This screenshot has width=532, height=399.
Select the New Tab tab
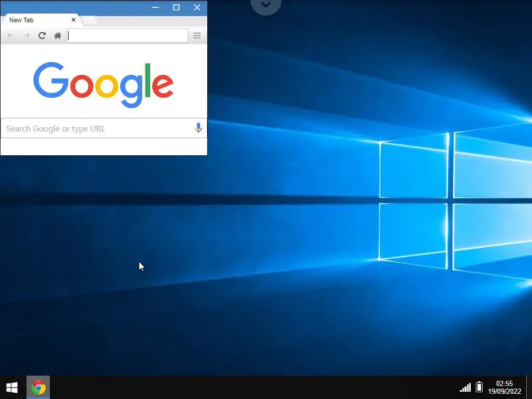[x=39, y=20]
